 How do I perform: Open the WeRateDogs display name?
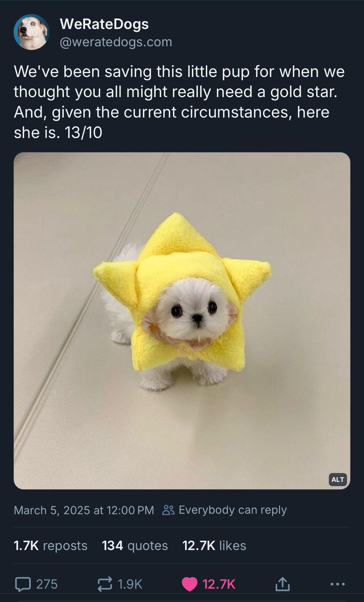coord(104,24)
